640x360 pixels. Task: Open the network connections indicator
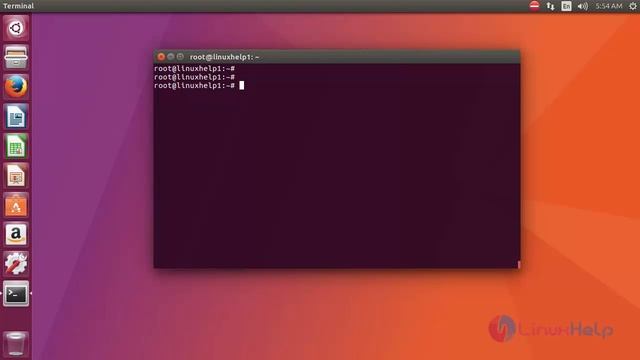click(551, 6)
